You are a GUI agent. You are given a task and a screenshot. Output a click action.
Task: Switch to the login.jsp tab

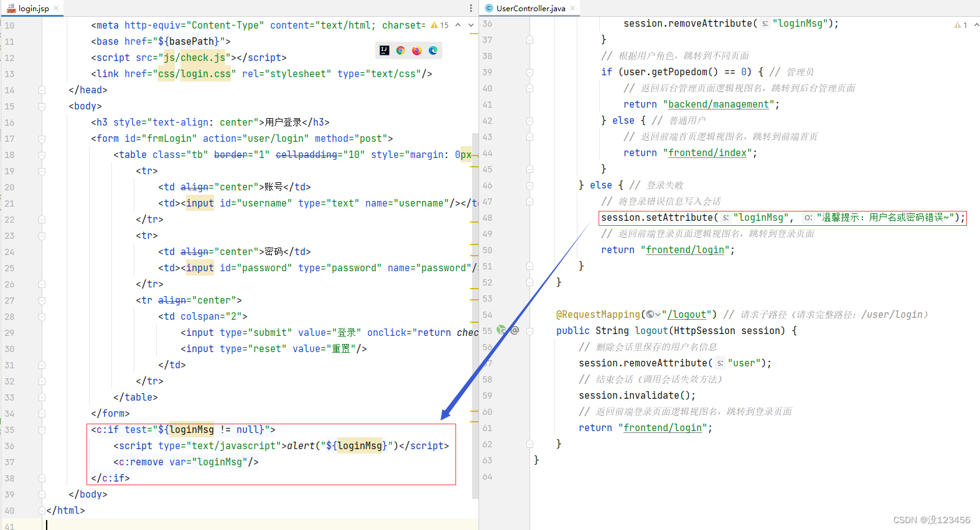[x=34, y=8]
